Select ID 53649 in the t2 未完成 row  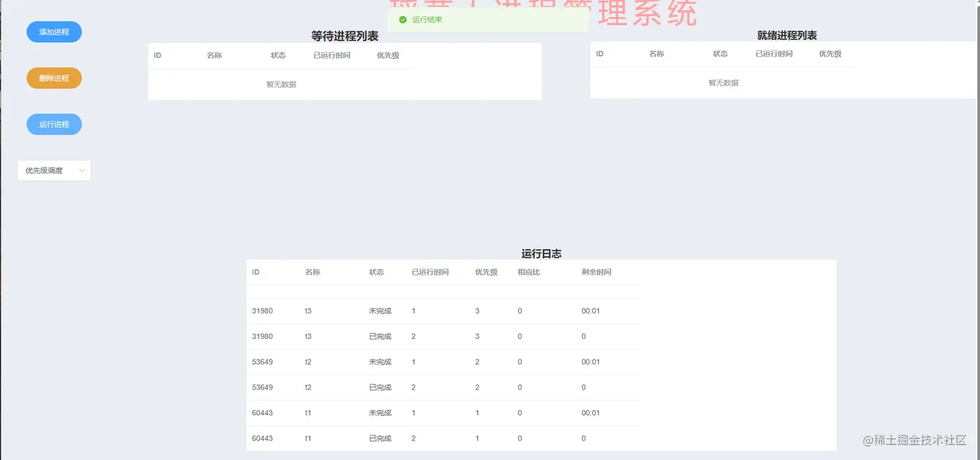pyautogui.click(x=262, y=362)
